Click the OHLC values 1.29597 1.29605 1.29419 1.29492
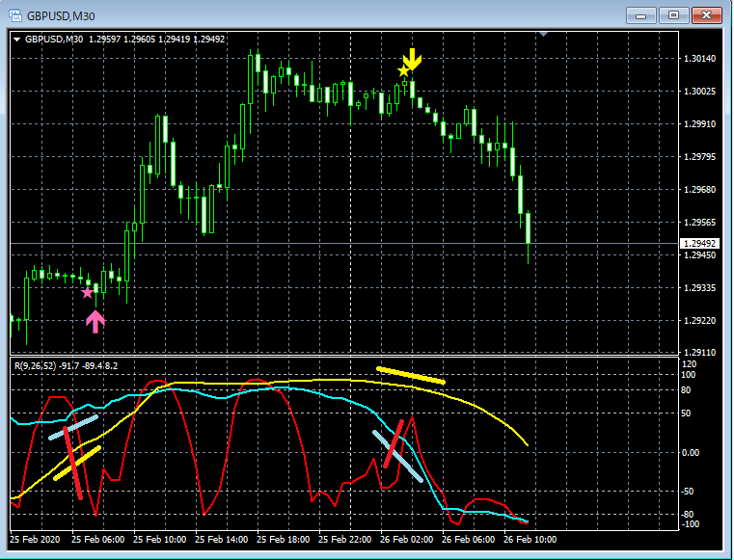The width and height of the screenshot is (734, 560). pyautogui.click(x=157, y=40)
